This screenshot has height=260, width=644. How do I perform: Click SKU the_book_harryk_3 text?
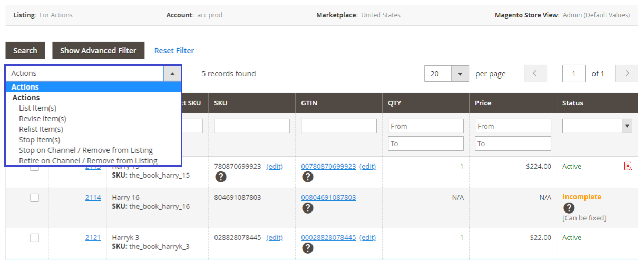151,246
